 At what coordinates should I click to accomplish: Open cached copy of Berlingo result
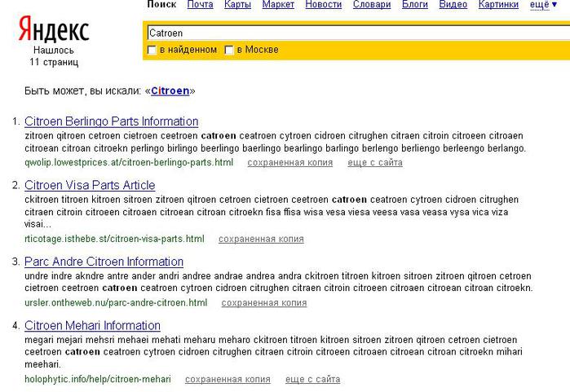[290, 163]
